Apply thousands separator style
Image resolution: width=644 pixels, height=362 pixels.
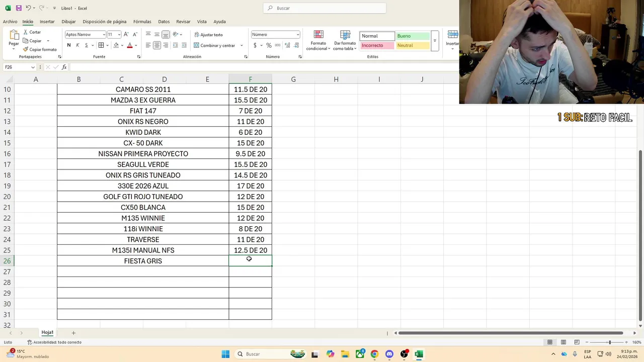coord(277,45)
